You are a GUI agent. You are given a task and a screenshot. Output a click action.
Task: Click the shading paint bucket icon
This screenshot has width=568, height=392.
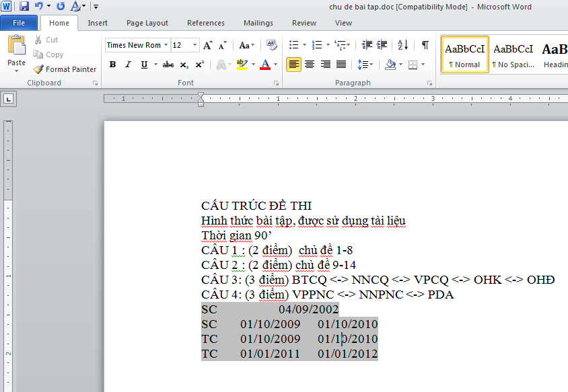390,65
